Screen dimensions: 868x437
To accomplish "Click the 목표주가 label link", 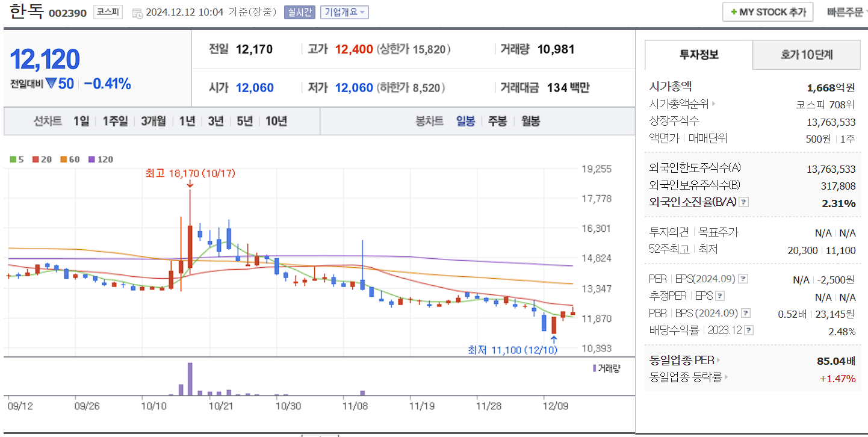I will 718,232.
